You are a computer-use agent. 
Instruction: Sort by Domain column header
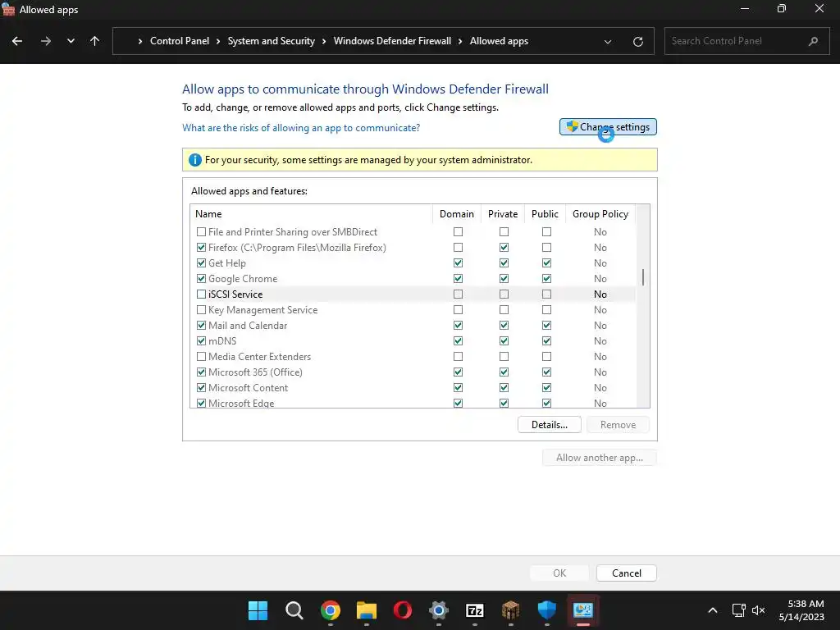point(456,214)
